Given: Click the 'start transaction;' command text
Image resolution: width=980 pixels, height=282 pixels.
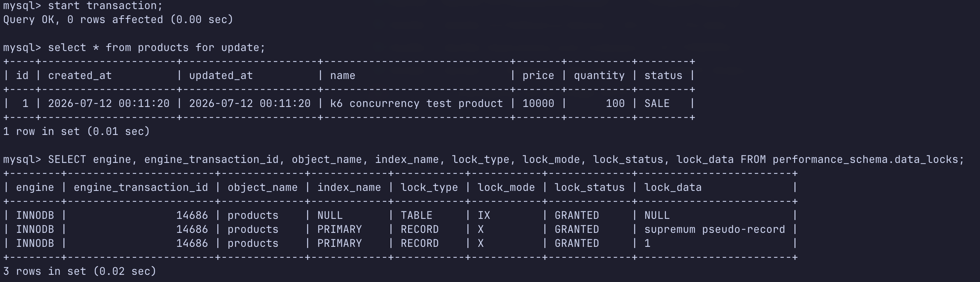Looking at the screenshot, I should (105, 6).
